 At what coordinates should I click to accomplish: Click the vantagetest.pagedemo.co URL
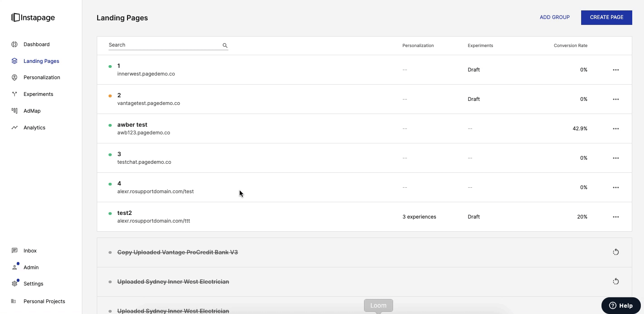point(148,103)
